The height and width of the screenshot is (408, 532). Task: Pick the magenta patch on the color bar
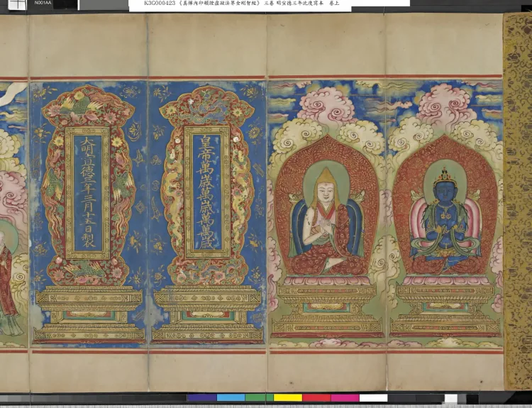coord(345,397)
